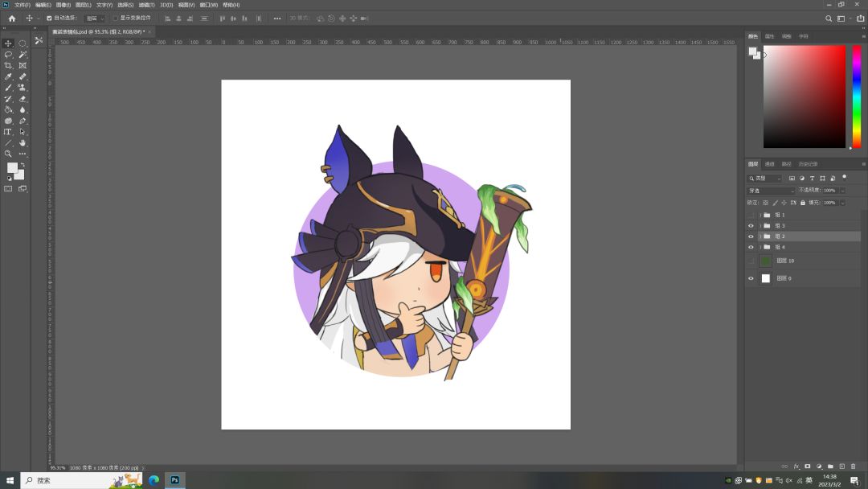Image resolution: width=868 pixels, height=489 pixels.
Task: Click the rainbow hue slider
Action: 857,97
